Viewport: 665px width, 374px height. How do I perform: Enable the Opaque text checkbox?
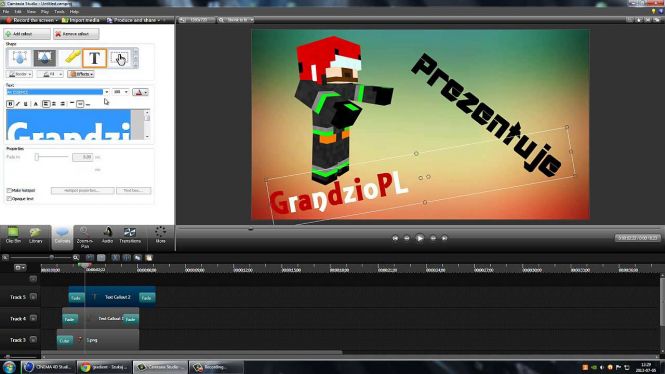click(x=9, y=198)
